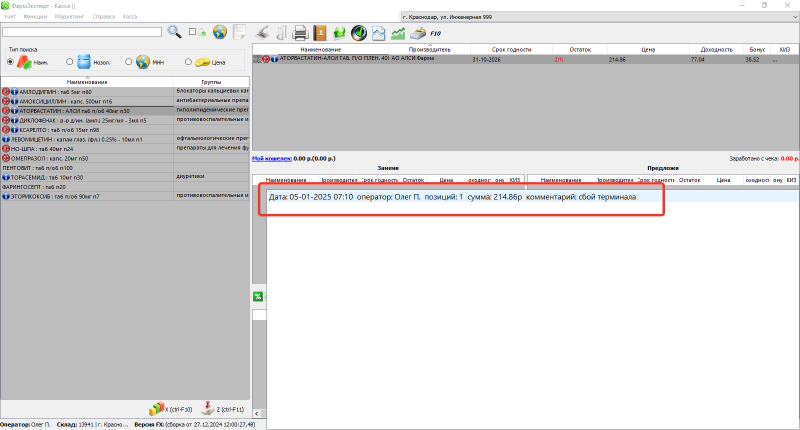Screen dimensions: 800x430
Task: Click into the product search field
Action: pyautogui.click(x=82, y=32)
